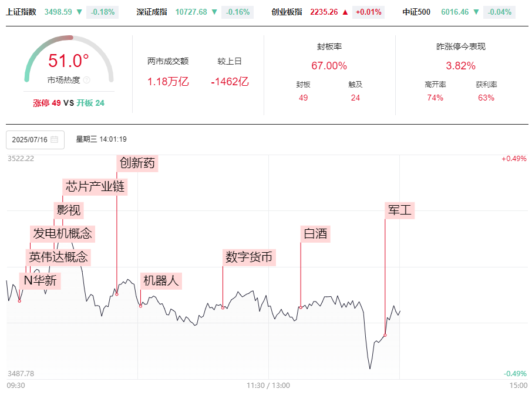Click the 机器人 marker label

coord(161,280)
